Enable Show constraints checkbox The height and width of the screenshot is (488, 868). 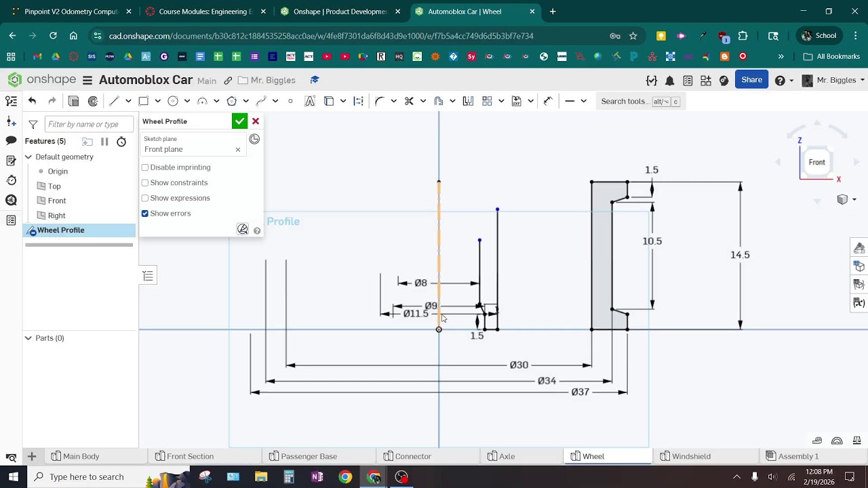click(x=145, y=183)
